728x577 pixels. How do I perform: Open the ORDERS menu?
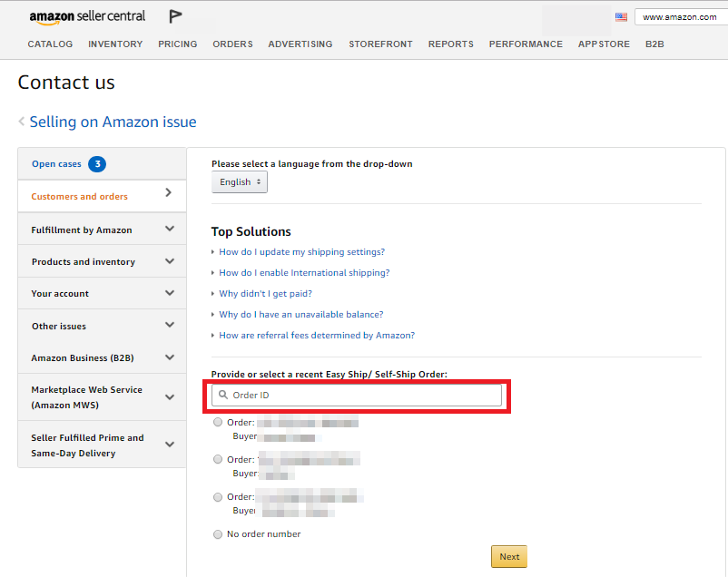coord(232,44)
